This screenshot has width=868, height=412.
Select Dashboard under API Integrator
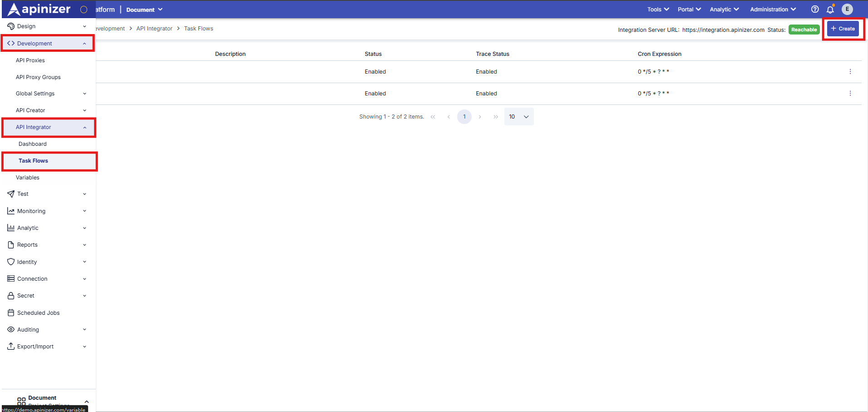[x=33, y=144]
